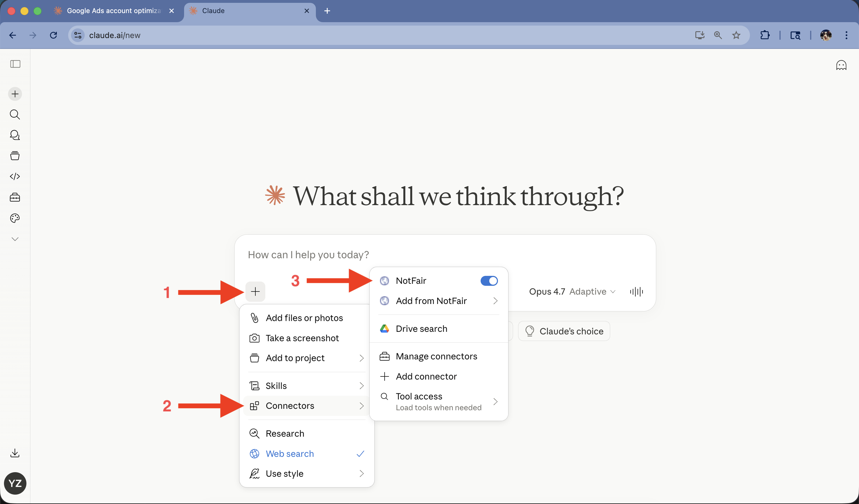The width and height of the screenshot is (859, 504).
Task: Go back in browser history
Action: [12, 35]
